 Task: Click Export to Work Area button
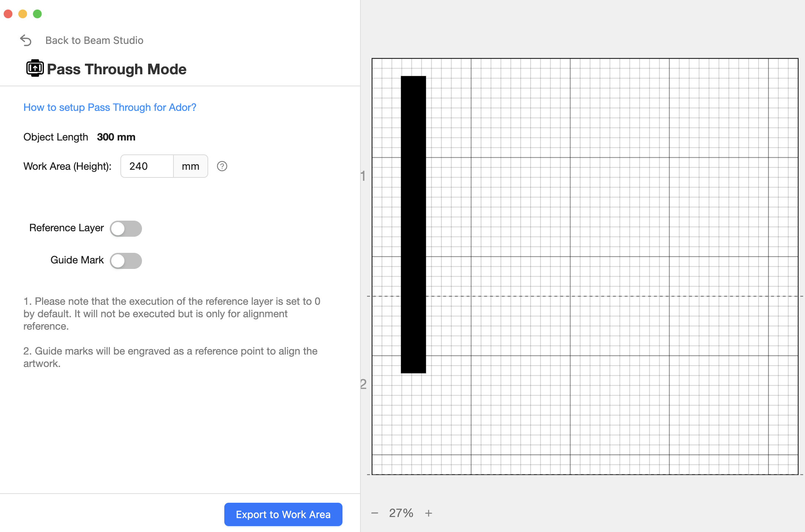283,514
